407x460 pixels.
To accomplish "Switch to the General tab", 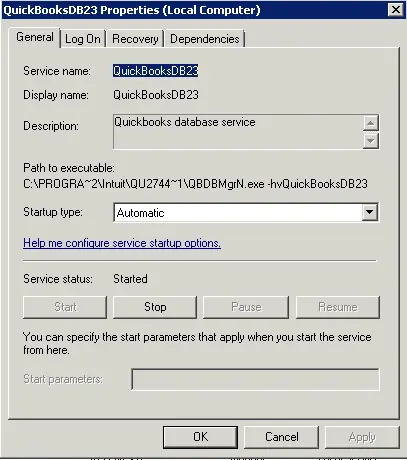I will (x=35, y=37).
